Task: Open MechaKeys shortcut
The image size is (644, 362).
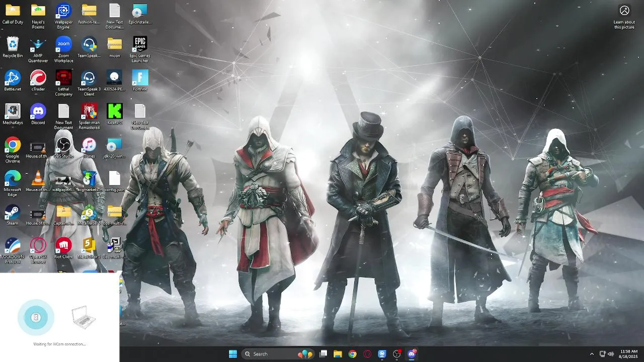Action: point(13,114)
